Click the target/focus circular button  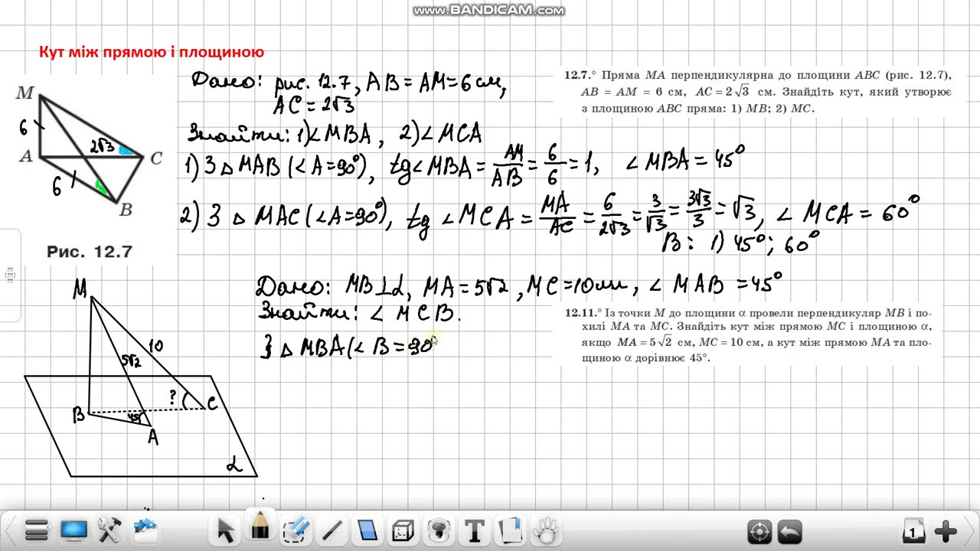click(x=759, y=530)
